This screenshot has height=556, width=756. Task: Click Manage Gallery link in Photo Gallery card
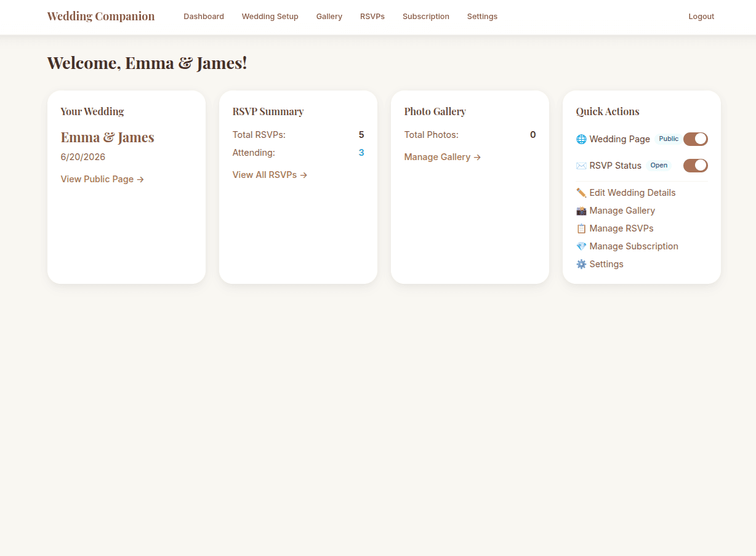[x=442, y=157]
